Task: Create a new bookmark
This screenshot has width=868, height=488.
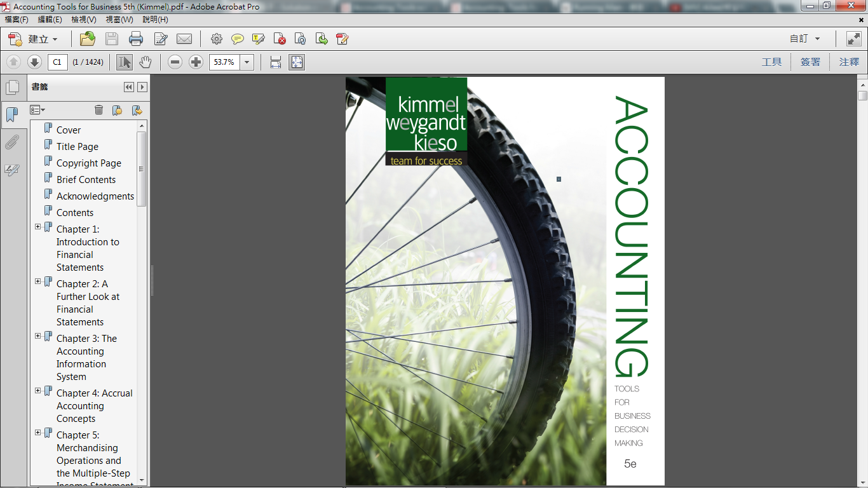Action: coord(118,110)
